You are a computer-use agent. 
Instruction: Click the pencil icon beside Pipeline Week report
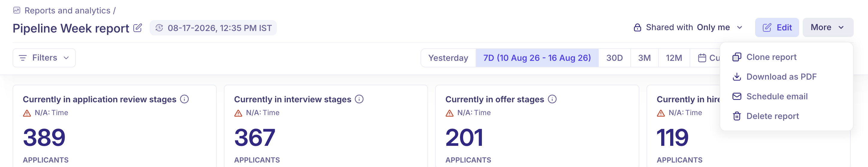click(137, 28)
